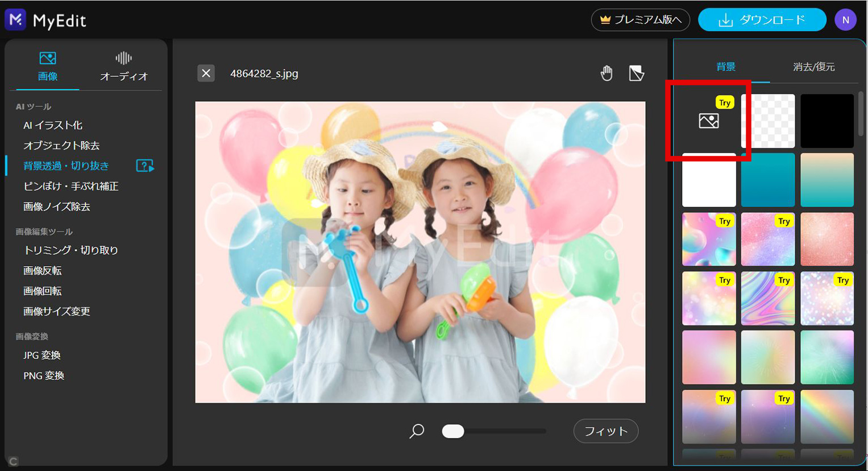This screenshot has width=868, height=471.
Task: Pick the pastel yellow-purple bokeh background
Action: (x=709, y=298)
